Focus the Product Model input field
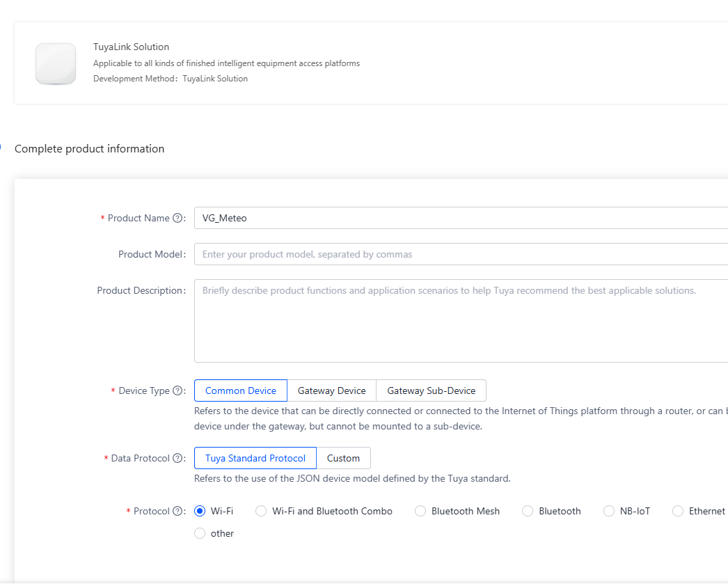Viewport: 728px width, 584px height. (459, 255)
